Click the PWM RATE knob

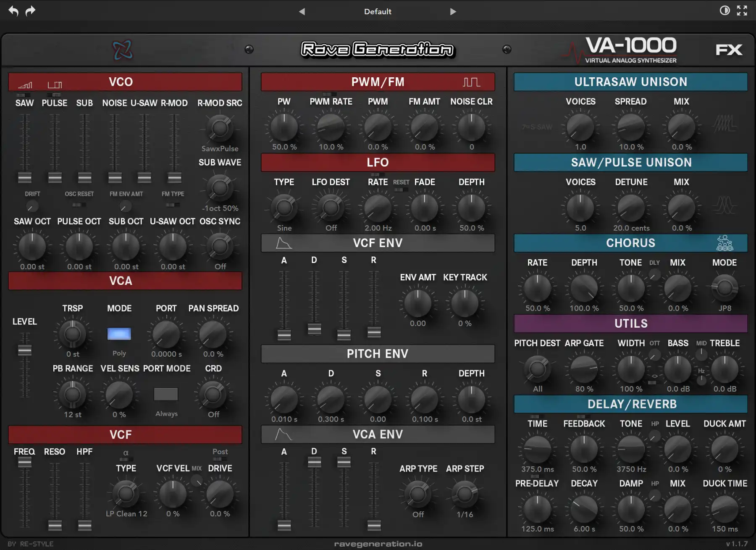(331, 127)
